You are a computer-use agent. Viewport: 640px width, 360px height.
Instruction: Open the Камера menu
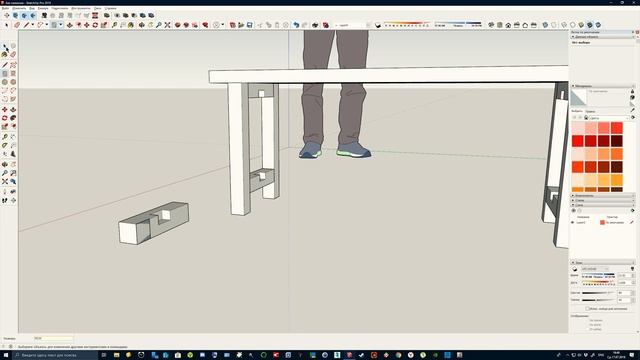pos(43,8)
